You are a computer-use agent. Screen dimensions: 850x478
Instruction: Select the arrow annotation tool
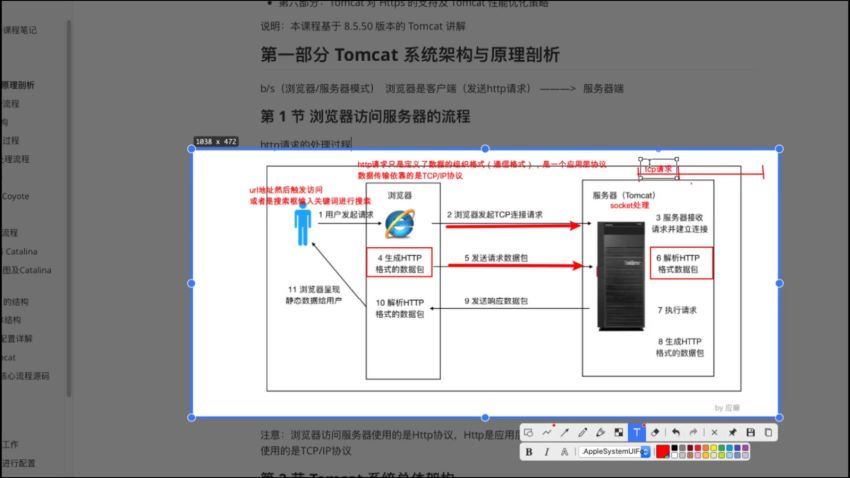565,432
